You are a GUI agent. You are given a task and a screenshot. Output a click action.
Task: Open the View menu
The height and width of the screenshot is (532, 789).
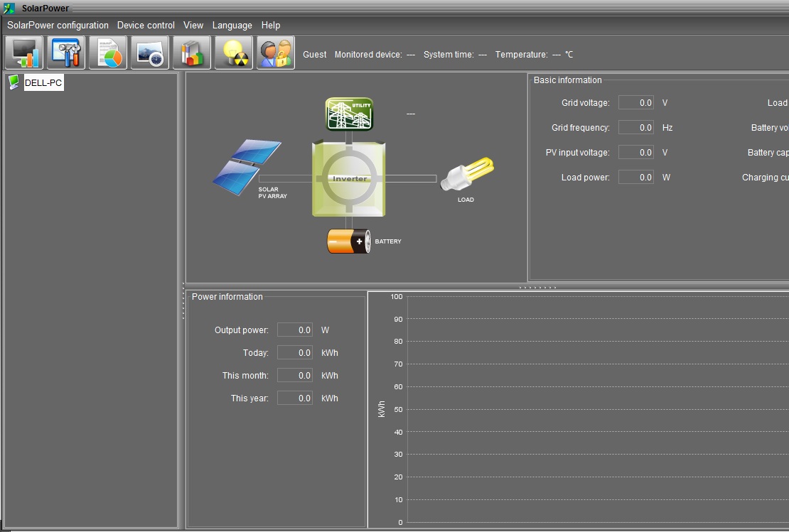[x=193, y=25]
